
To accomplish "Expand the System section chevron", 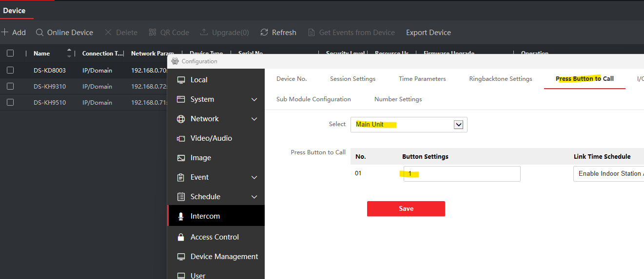I will [254, 99].
